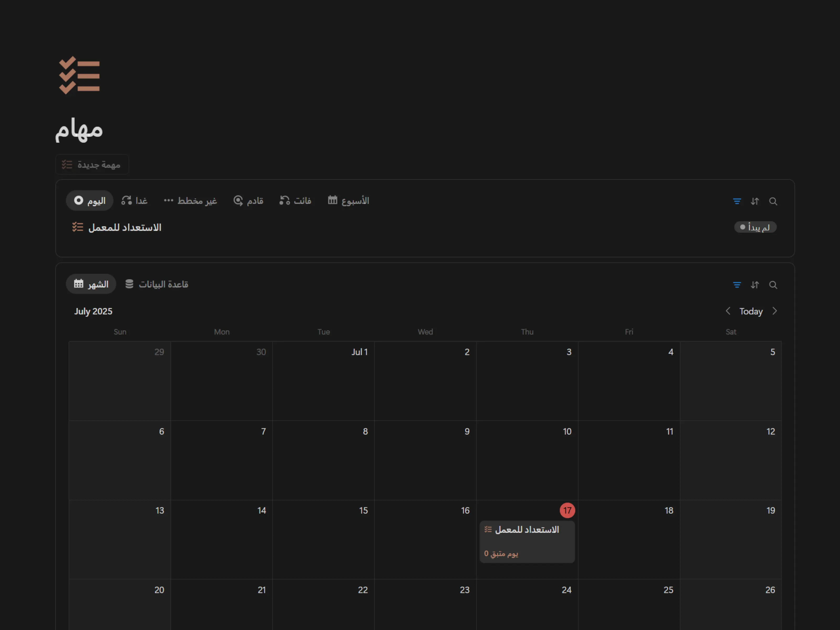Screen dimensions: 840x630
Task: Go to next month with right chevron
Action: [x=775, y=311]
